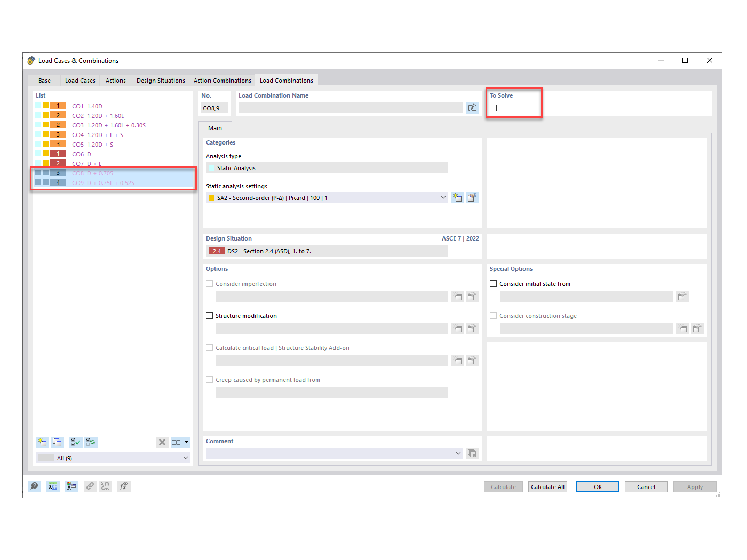Screen dimensions: 747x560
Task: Check Consider initial state from
Action: click(494, 284)
